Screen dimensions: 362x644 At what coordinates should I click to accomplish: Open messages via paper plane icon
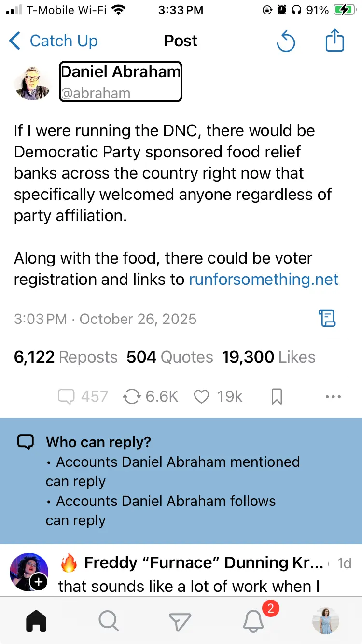180,621
